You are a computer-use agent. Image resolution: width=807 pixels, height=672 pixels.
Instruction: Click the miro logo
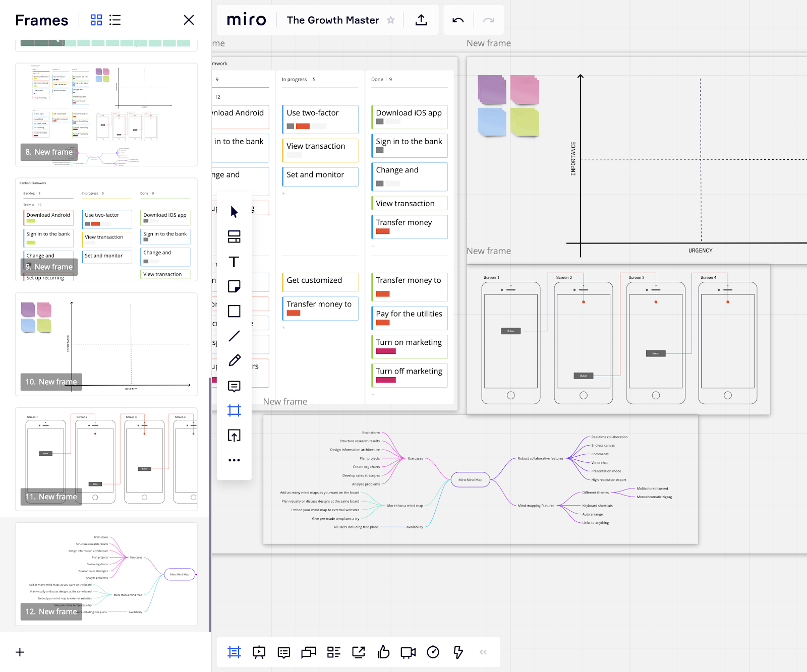pos(247,20)
